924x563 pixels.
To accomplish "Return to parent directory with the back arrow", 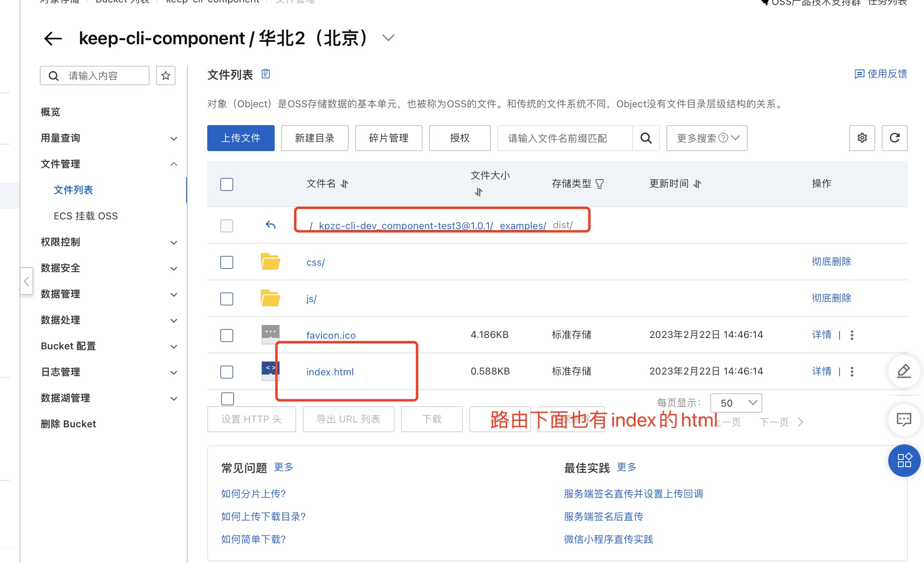I will tap(271, 225).
